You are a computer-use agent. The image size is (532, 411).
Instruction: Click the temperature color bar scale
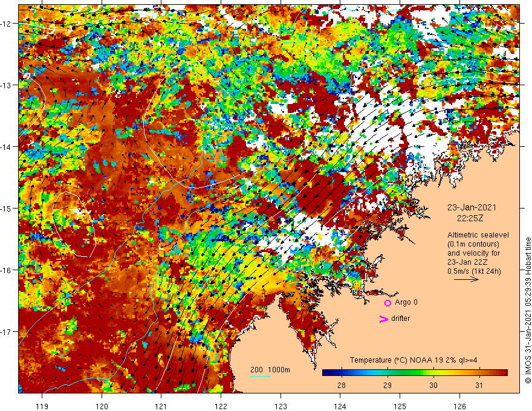pos(415,373)
